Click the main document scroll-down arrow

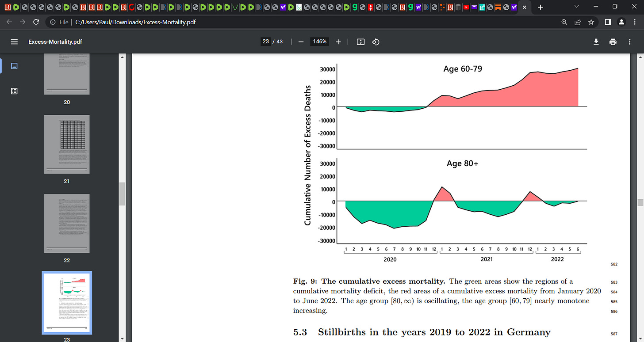coord(640,338)
